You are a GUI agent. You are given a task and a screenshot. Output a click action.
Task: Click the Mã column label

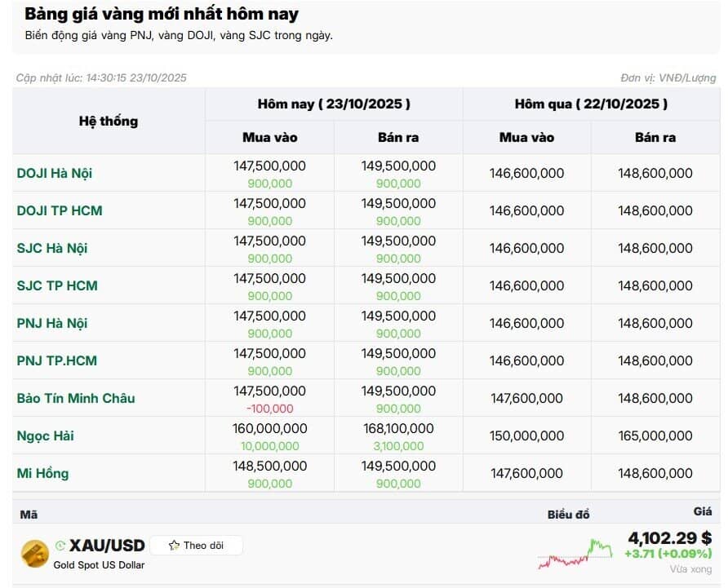coord(29,515)
